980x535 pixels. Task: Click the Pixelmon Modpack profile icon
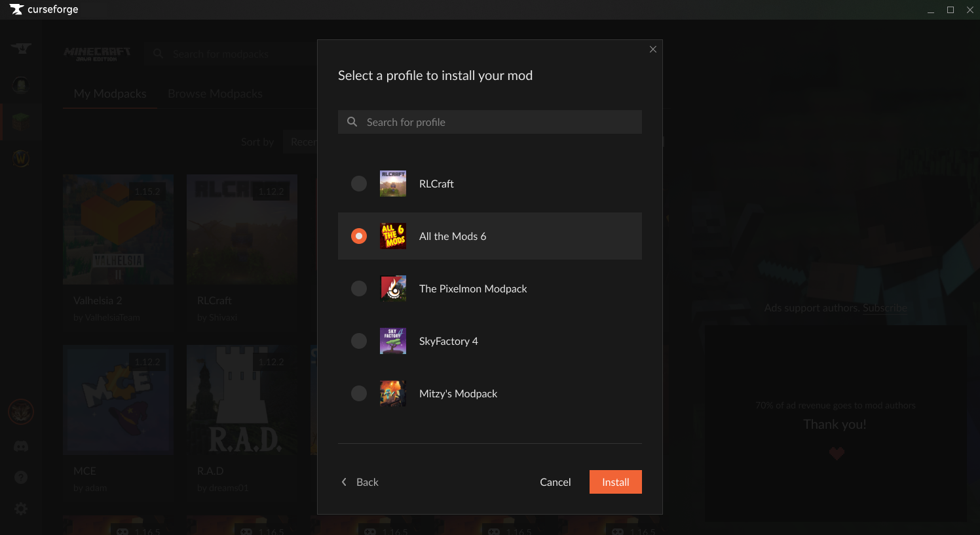coord(393,288)
